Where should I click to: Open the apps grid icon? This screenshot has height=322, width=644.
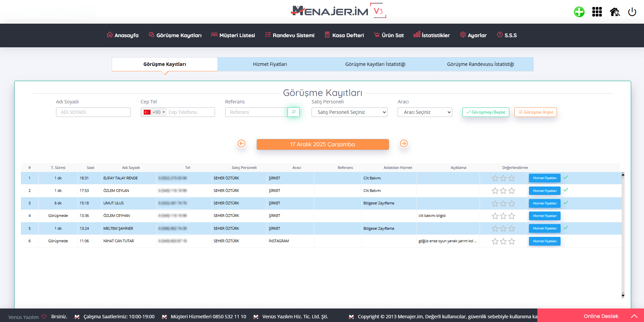tap(597, 12)
